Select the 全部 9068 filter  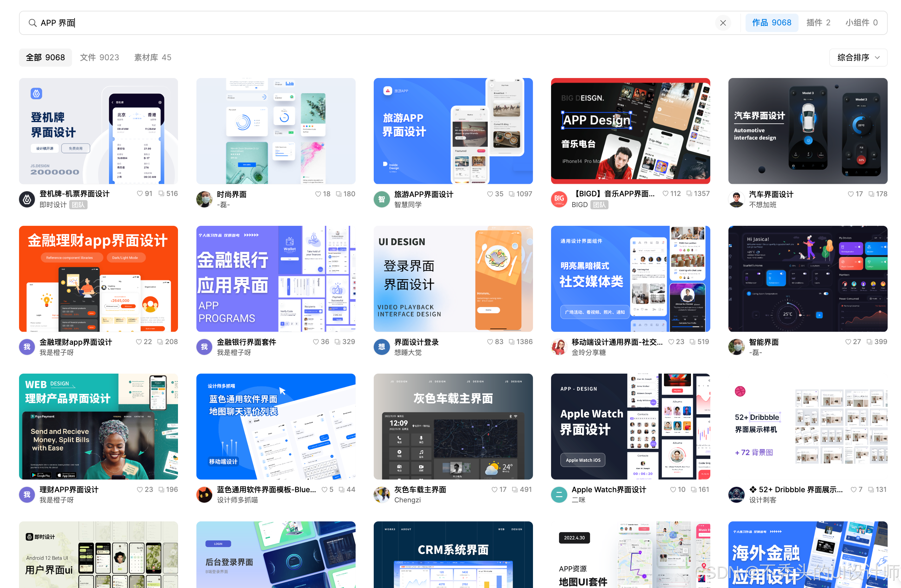[45, 57]
